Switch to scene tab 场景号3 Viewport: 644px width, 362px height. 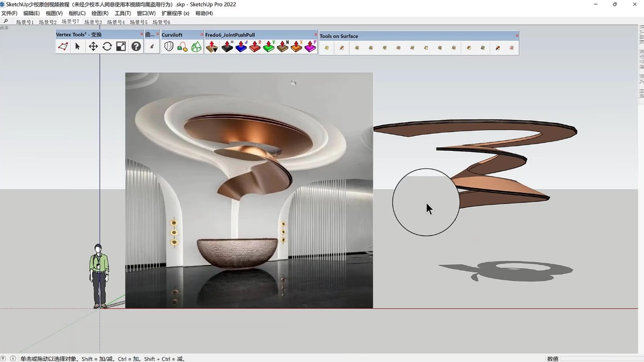(93, 23)
